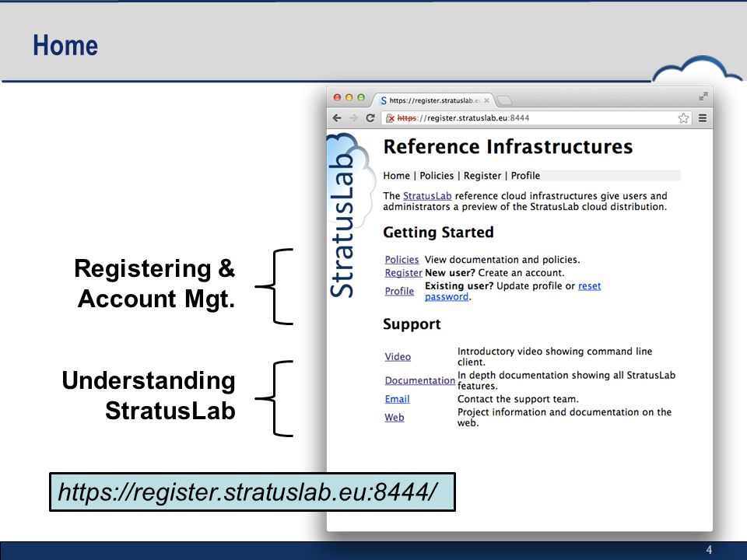Click the address bar URL field

click(x=536, y=118)
